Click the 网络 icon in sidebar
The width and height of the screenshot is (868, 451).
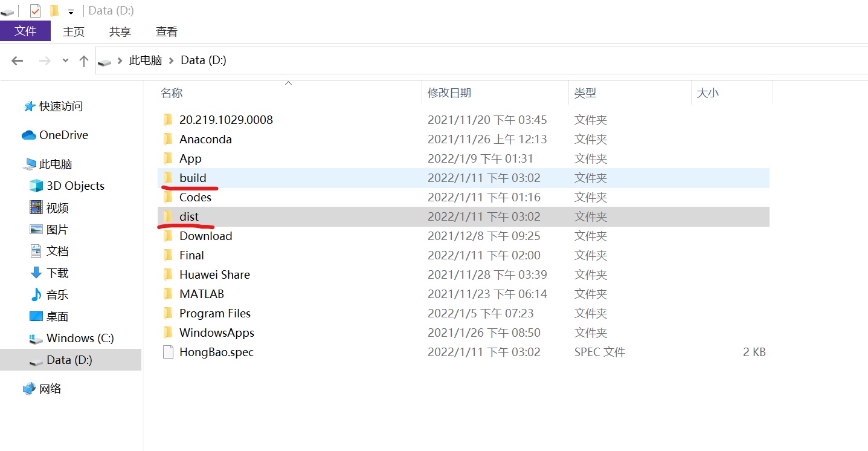(x=29, y=389)
